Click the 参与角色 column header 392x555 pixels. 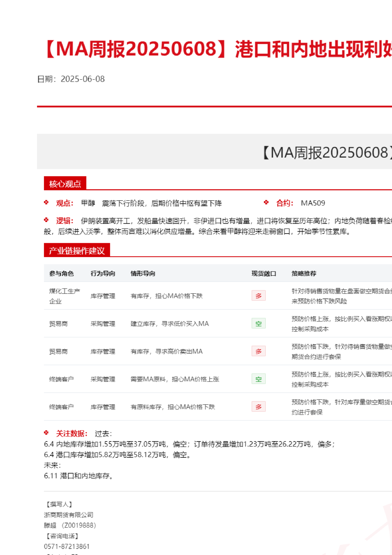coord(61,274)
